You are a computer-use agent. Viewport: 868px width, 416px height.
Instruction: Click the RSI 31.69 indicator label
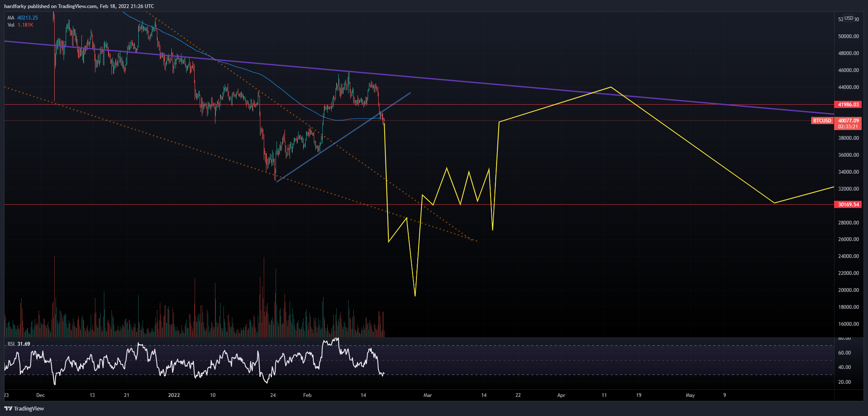[19, 344]
